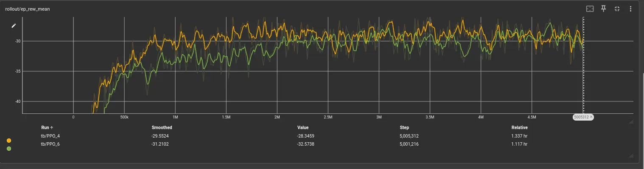Screen dimensions: 644x169
Task: Select the tb/PPO_4 run name
Action: point(50,136)
